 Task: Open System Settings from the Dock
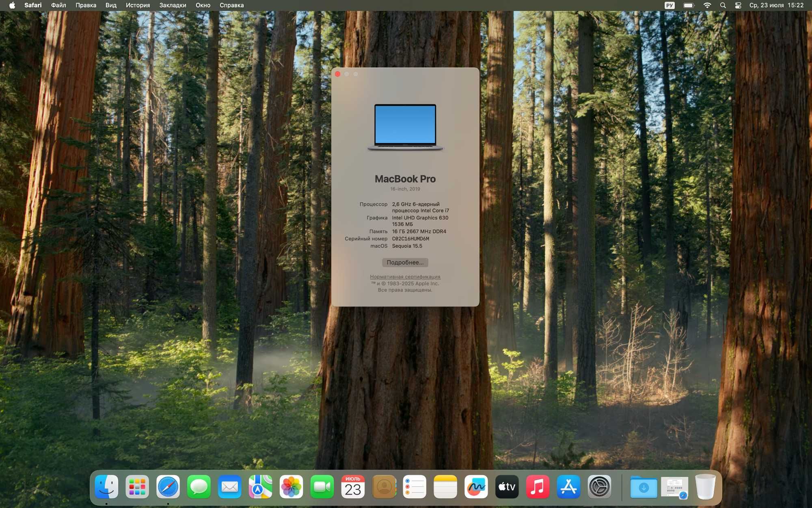600,486
